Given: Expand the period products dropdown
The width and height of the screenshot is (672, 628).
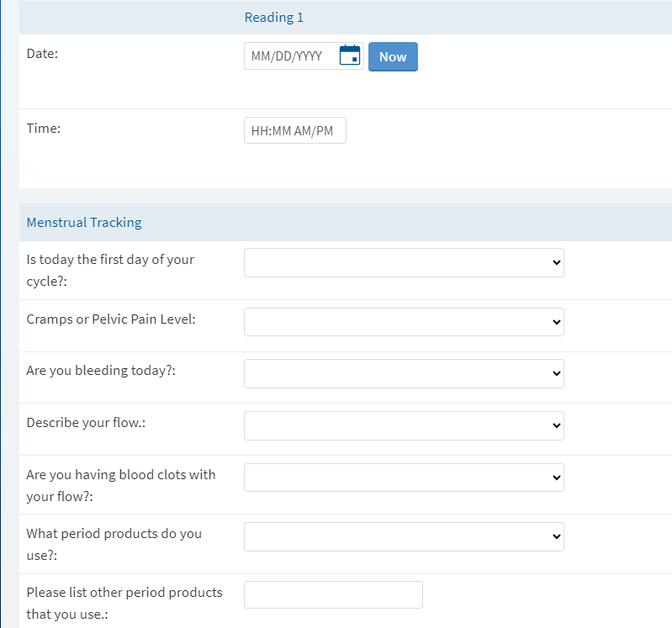Looking at the screenshot, I should click(x=404, y=536).
